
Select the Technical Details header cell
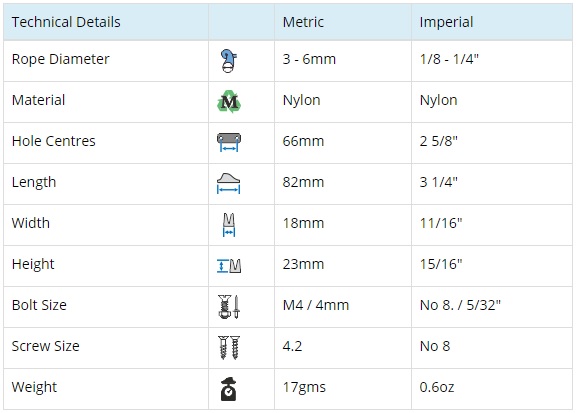click(x=106, y=22)
